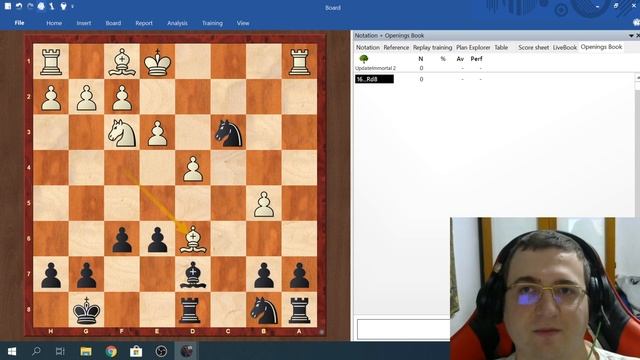Open Task View on the taskbar

tap(60, 351)
